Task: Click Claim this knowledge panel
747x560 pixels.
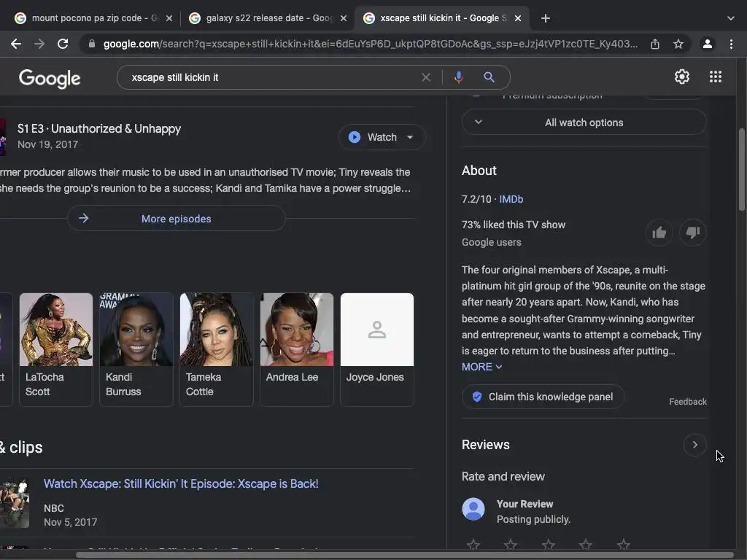Action: [x=543, y=397]
